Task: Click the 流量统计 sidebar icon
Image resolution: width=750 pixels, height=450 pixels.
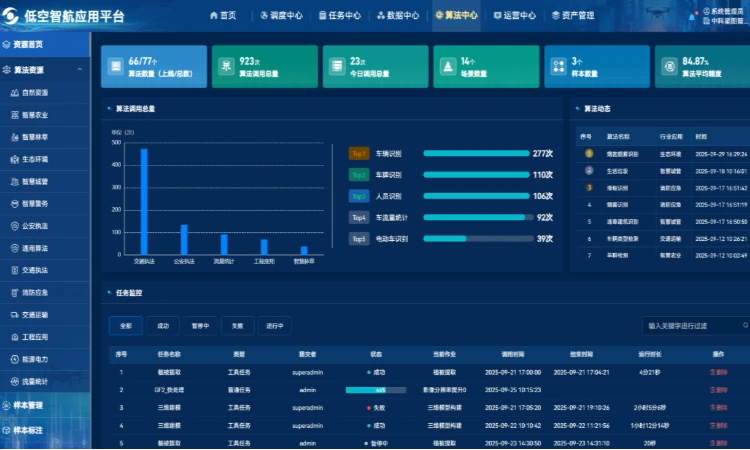Action: 15,382
